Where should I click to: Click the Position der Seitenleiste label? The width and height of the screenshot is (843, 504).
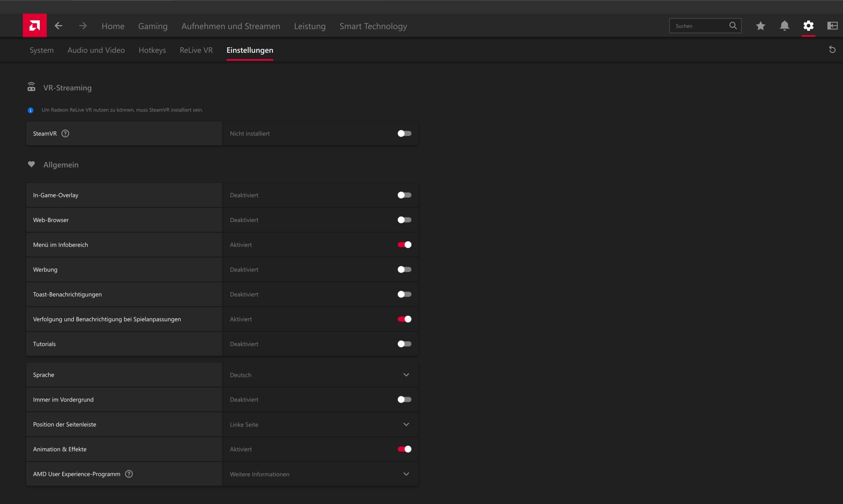pos(64,424)
